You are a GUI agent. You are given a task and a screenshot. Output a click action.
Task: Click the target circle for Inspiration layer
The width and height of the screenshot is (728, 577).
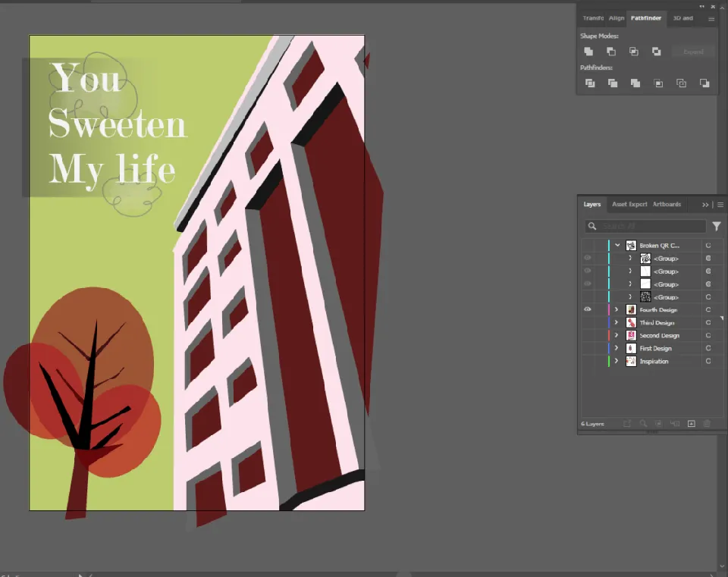[x=708, y=361]
